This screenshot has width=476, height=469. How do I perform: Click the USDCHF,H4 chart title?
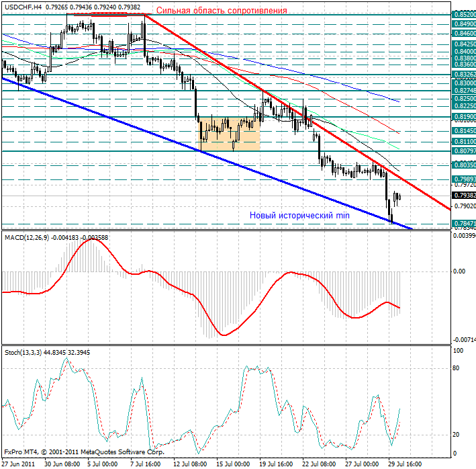[23, 6]
